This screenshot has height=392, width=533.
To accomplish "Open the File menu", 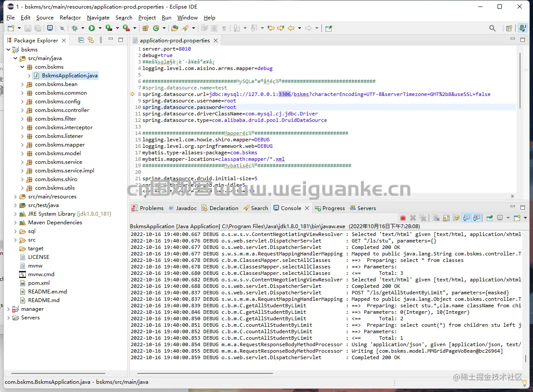I will [10, 17].
